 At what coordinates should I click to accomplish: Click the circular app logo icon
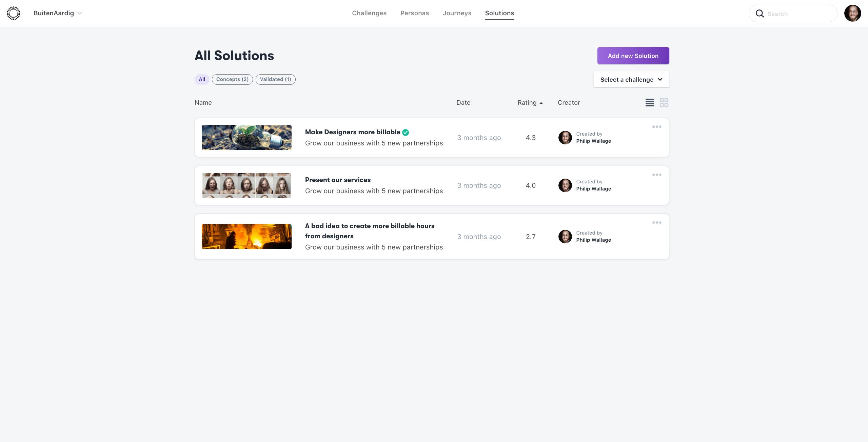tap(14, 13)
